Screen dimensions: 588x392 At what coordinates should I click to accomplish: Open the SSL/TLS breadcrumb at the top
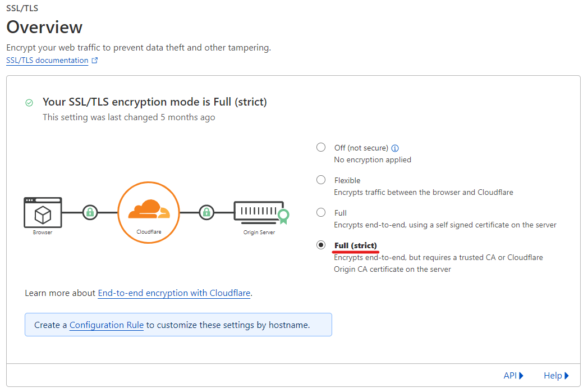pos(21,8)
